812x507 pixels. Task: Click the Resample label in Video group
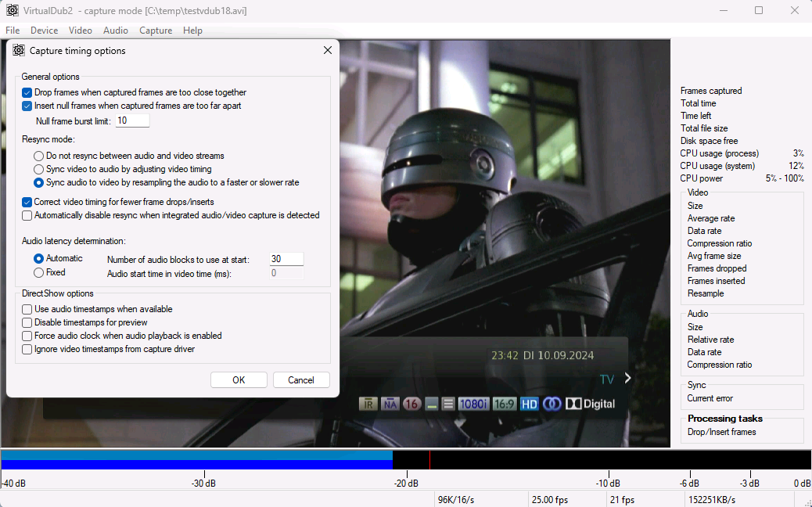tap(706, 293)
